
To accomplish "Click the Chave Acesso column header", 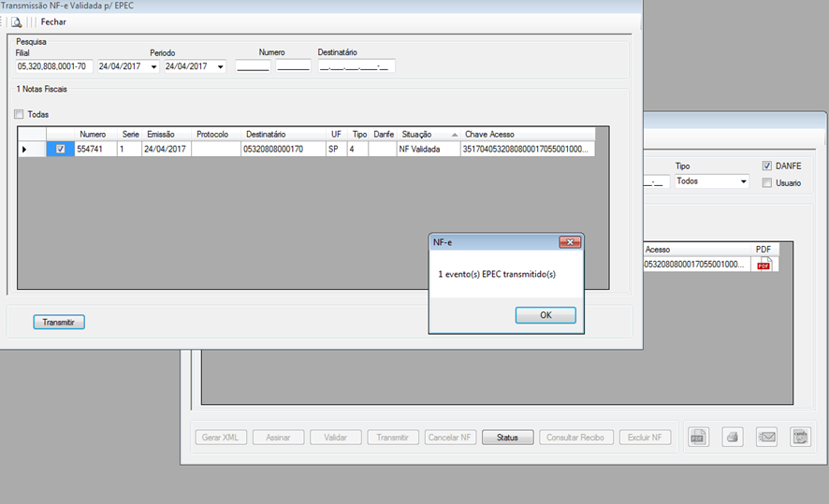I will 527,135.
